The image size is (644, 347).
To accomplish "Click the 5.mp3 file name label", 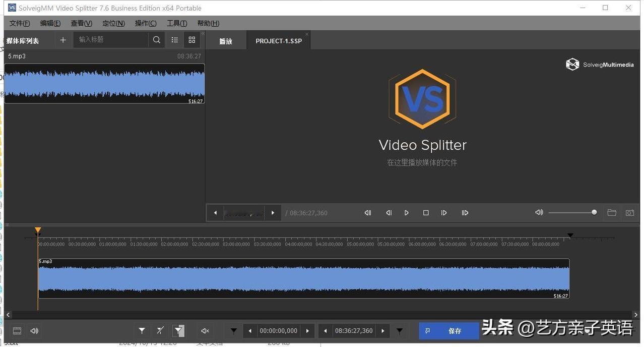I will click(x=17, y=56).
